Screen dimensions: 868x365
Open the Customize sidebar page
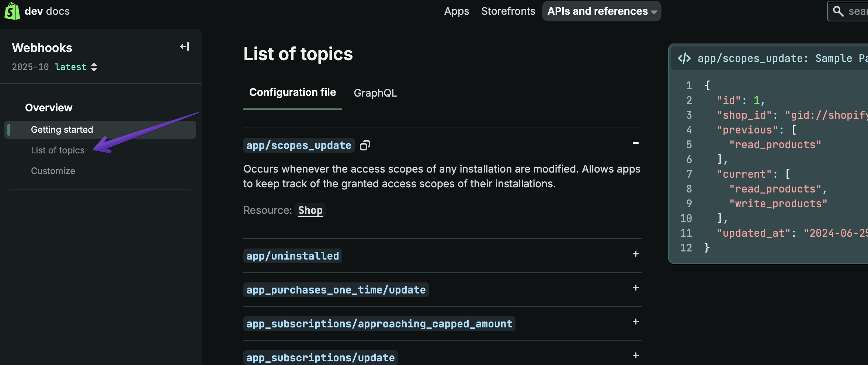click(53, 171)
